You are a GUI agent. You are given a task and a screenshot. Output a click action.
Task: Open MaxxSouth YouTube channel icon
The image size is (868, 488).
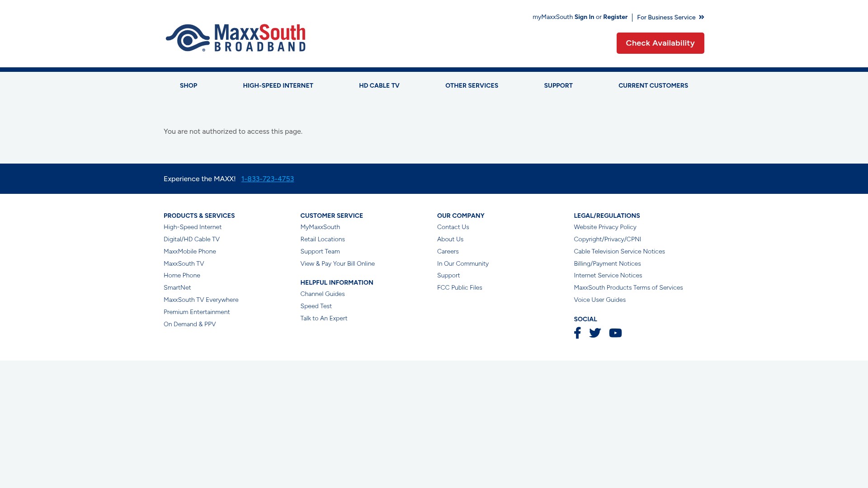[615, 333]
